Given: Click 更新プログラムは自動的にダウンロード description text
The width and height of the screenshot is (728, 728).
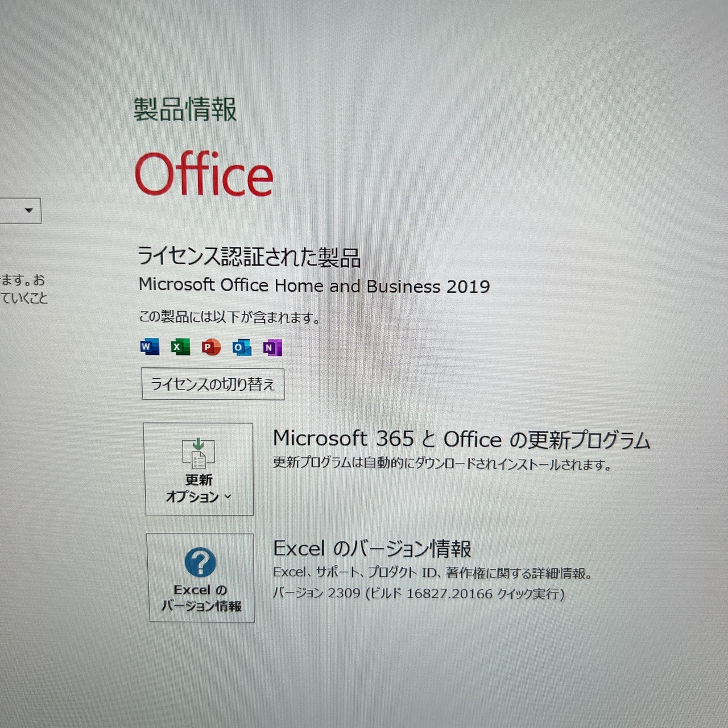Looking at the screenshot, I should [x=442, y=464].
